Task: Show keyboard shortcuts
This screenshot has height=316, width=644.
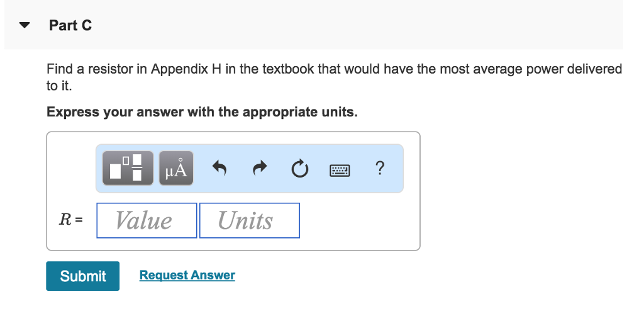Action: (340, 169)
